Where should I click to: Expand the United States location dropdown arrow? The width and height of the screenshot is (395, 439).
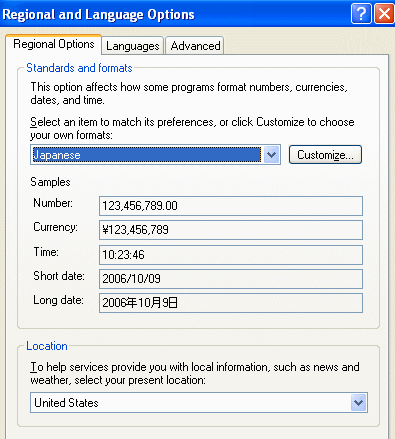(x=359, y=403)
